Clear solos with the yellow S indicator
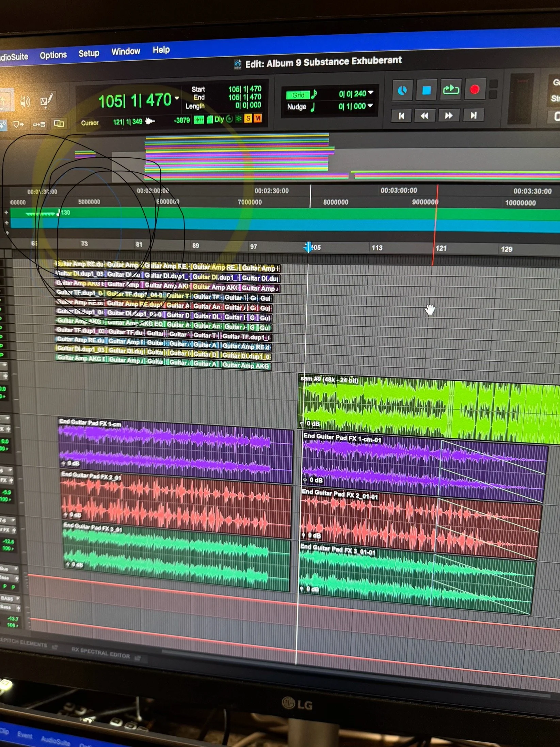 [x=248, y=119]
